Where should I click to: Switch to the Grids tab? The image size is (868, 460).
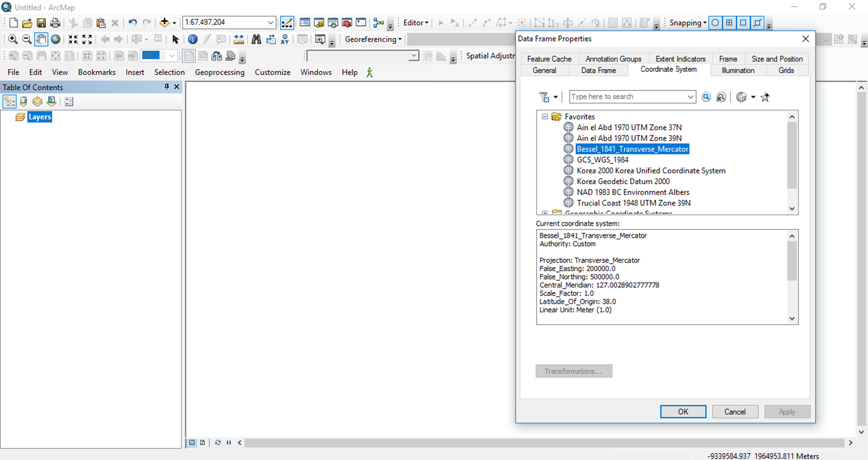(786, 70)
